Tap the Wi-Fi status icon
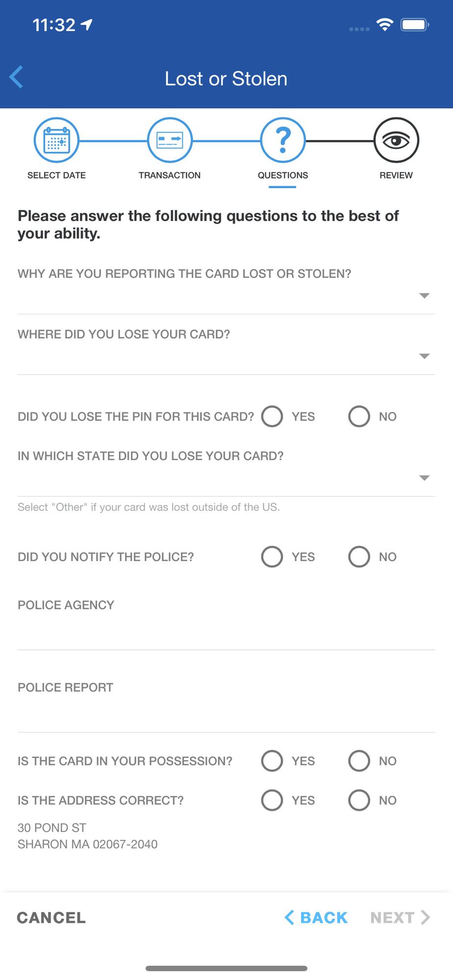453x980 pixels. click(385, 24)
